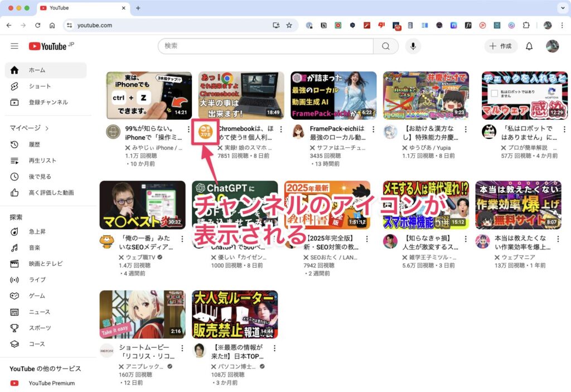Click the コース graduation cap icon

click(x=14, y=344)
